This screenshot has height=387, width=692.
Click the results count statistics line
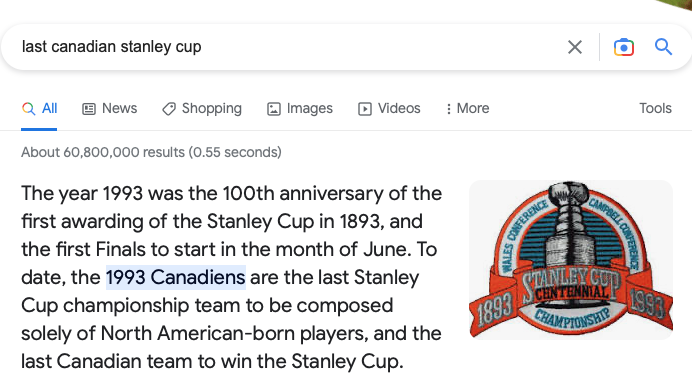coord(151,152)
